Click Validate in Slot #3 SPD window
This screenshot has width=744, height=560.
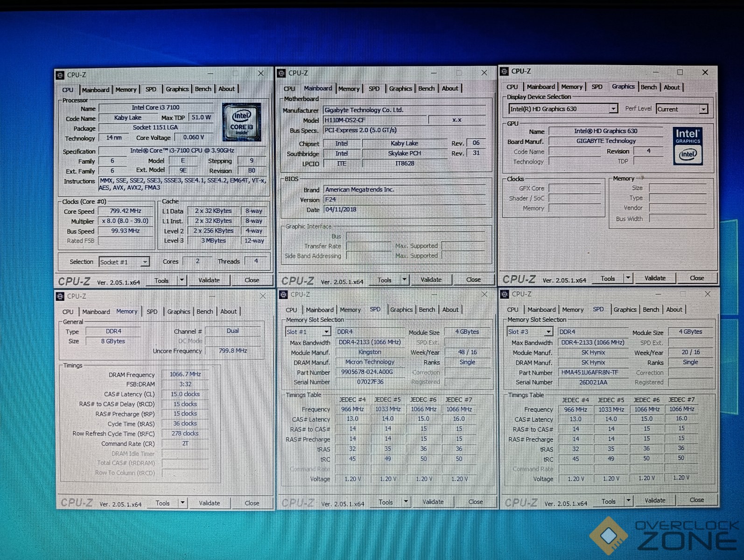(x=655, y=500)
